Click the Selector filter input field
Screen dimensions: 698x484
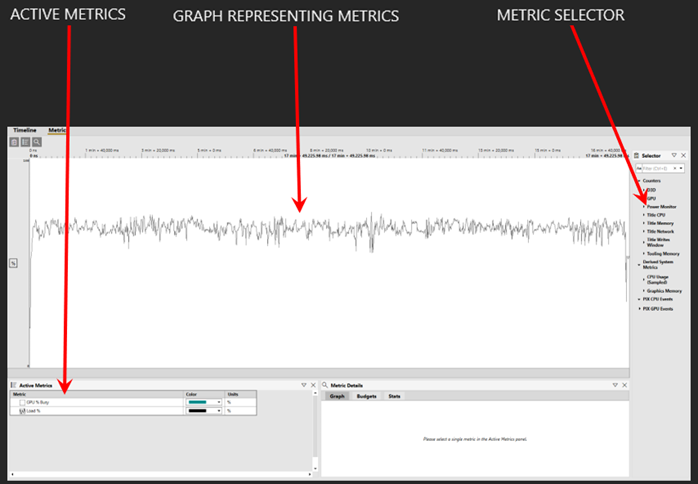tap(657, 168)
